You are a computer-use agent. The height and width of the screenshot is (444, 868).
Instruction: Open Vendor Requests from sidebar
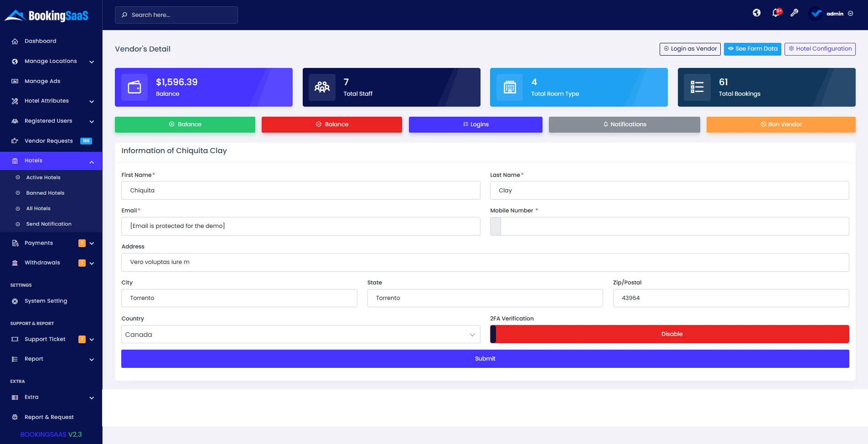[48, 140]
